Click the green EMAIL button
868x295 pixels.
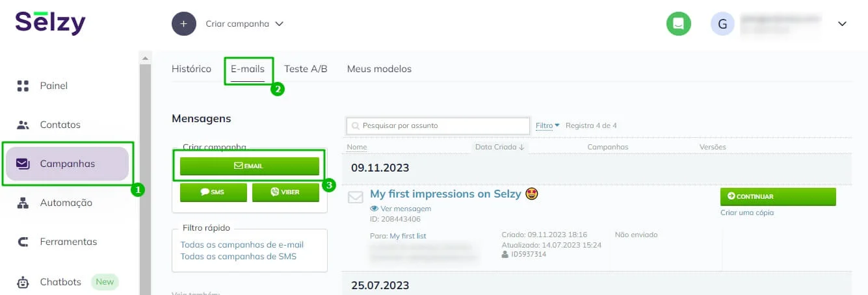tap(250, 166)
